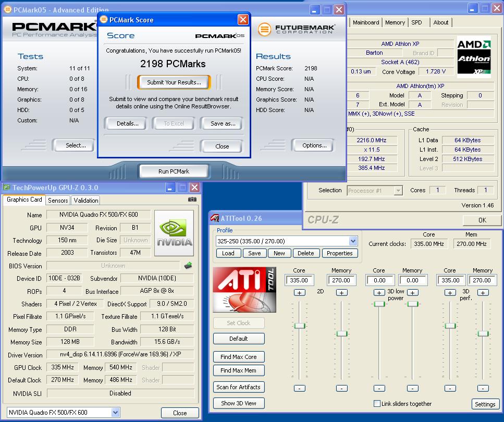The width and height of the screenshot is (504, 422).
Task: Click the BIOS save chip icon in GPU-Z
Action: pyautogui.click(x=188, y=266)
